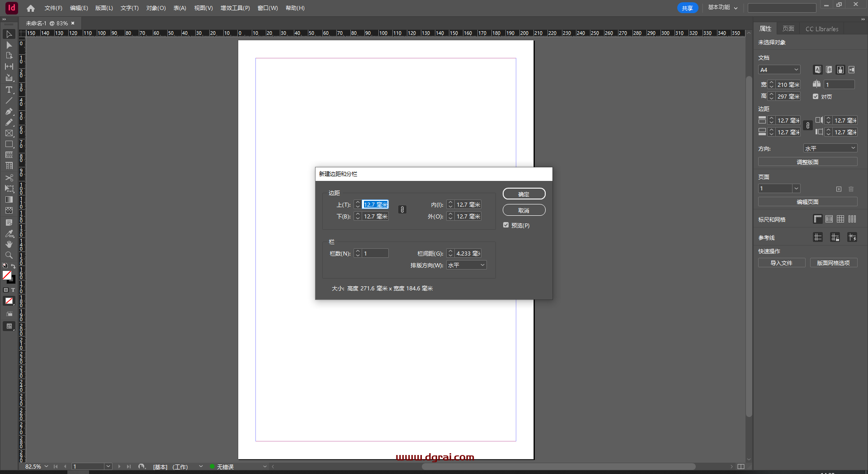Click the 编辑页面 button
The height and width of the screenshot is (474, 868).
coord(807,202)
